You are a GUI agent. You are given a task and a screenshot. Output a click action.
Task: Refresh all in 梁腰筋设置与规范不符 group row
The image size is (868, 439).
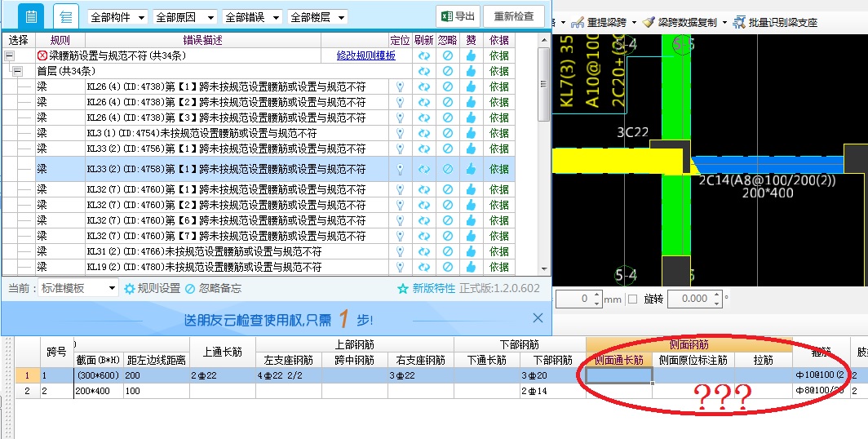click(424, 55)
